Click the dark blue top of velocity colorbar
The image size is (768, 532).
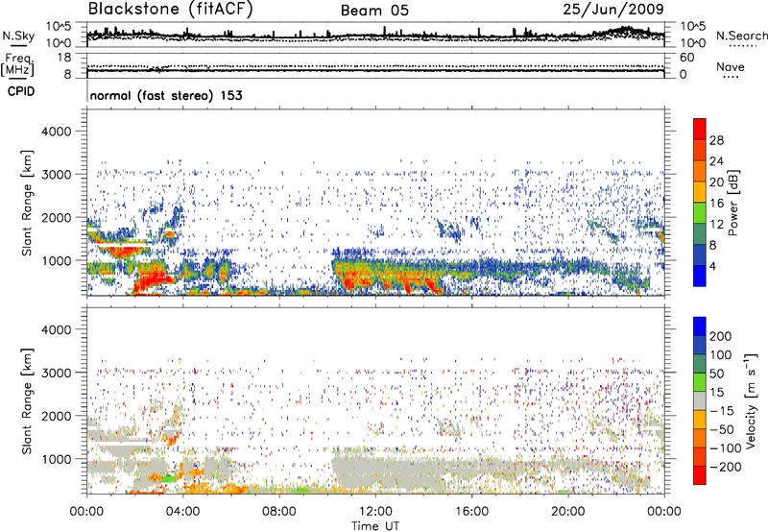pos(700,326)
